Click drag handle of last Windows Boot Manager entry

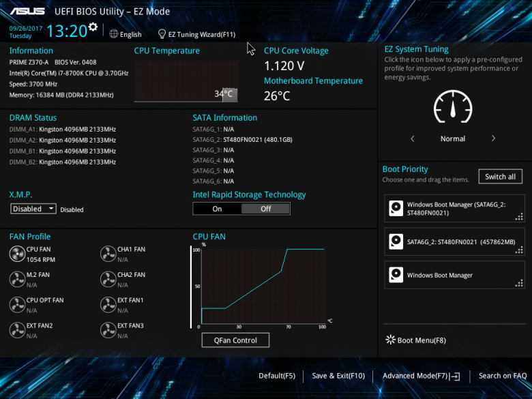[x=519, y=284]
